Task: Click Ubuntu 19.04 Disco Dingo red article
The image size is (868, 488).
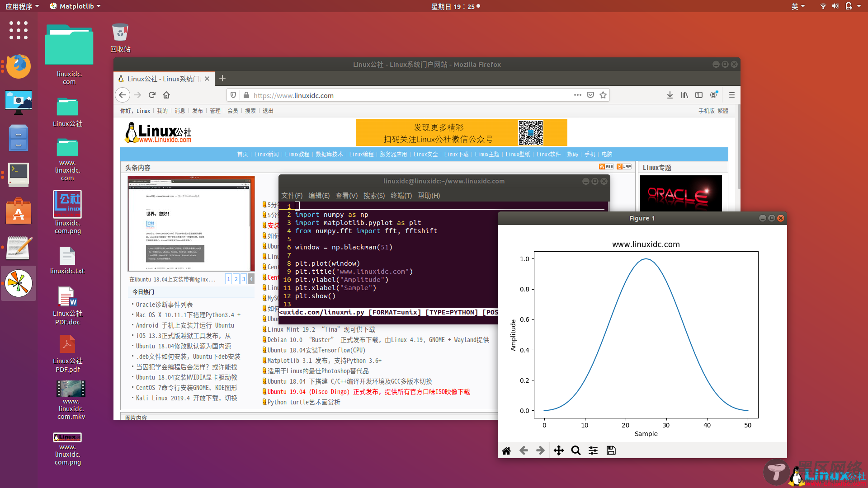Action: 368,392
